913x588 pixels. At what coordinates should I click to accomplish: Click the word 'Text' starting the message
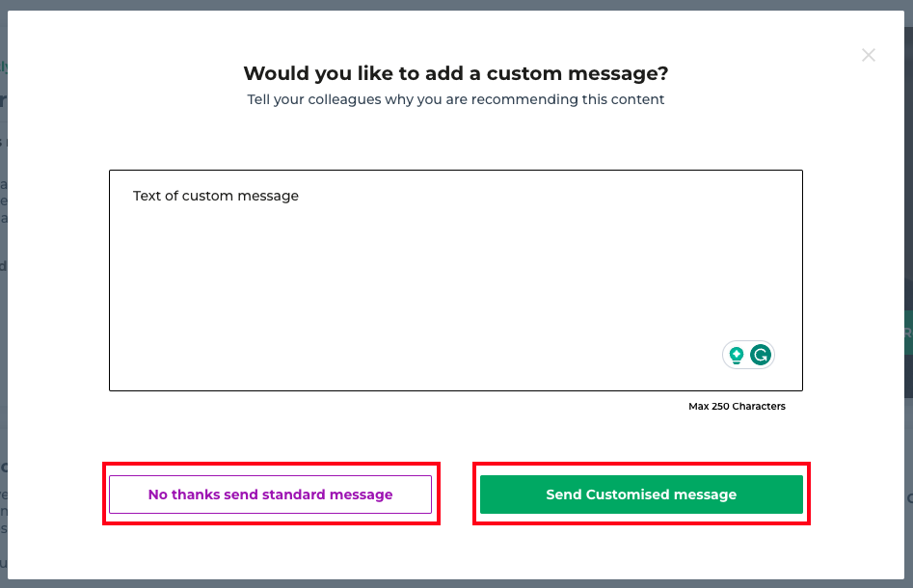[x=147, y=196]
